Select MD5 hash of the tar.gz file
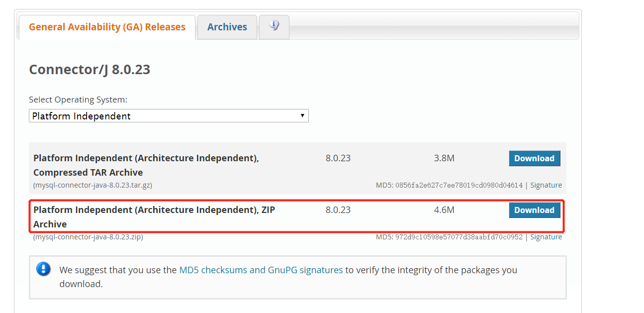644x313 pixels. click(459, 185)
